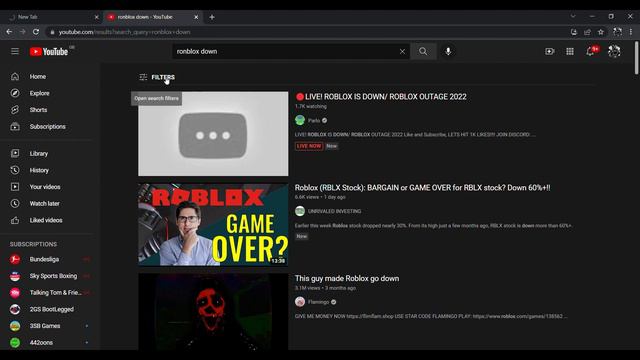The height and width of the screenshot is (360, 640).
Task: Click the Flamingo channel avatar
Action: 300,302
